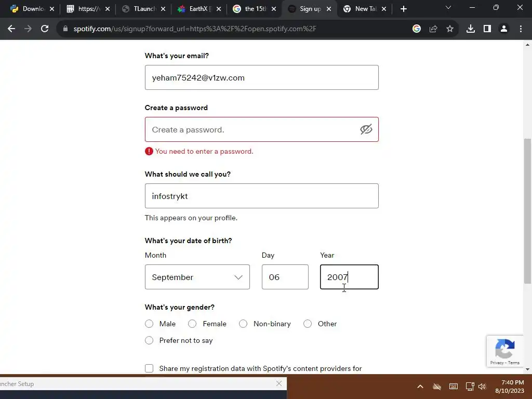This screenshot has height=399, width=532.
Task: Click the Day field showing 06
Action: [285, 277]
